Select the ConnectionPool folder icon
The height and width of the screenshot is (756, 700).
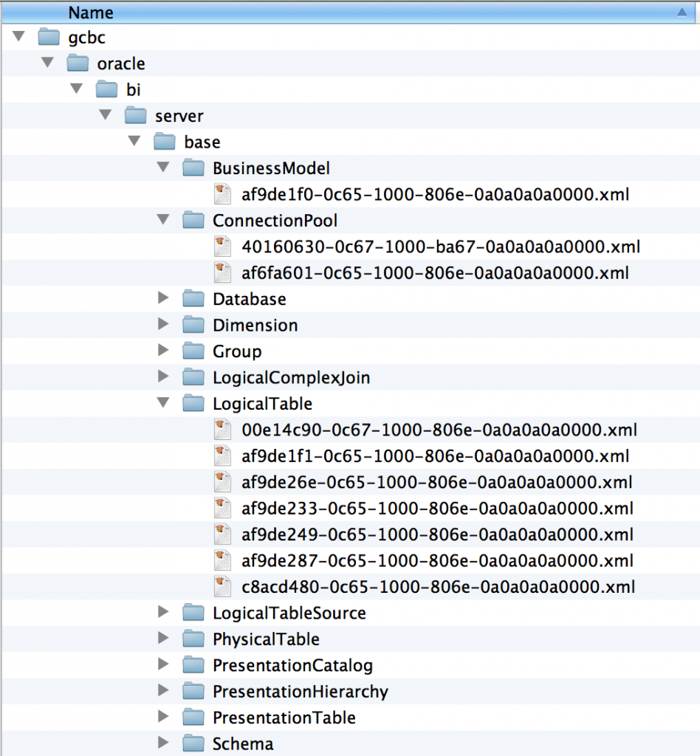(x=193, y=220)
